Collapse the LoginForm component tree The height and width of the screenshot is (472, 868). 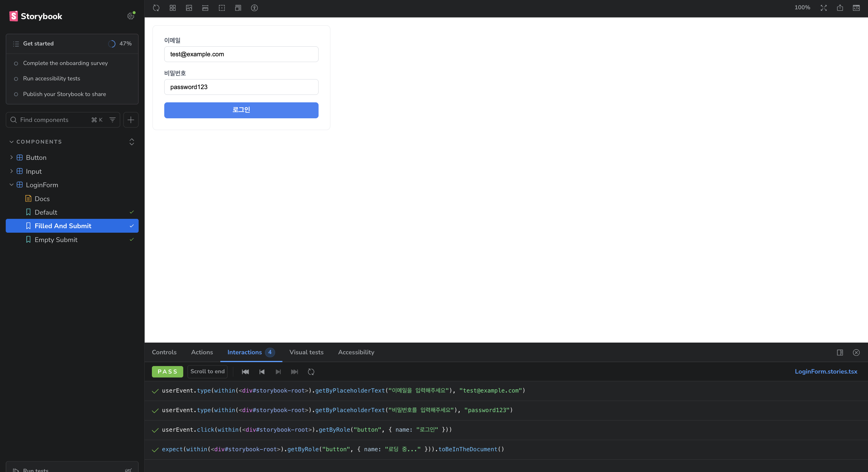click(11, 185)
